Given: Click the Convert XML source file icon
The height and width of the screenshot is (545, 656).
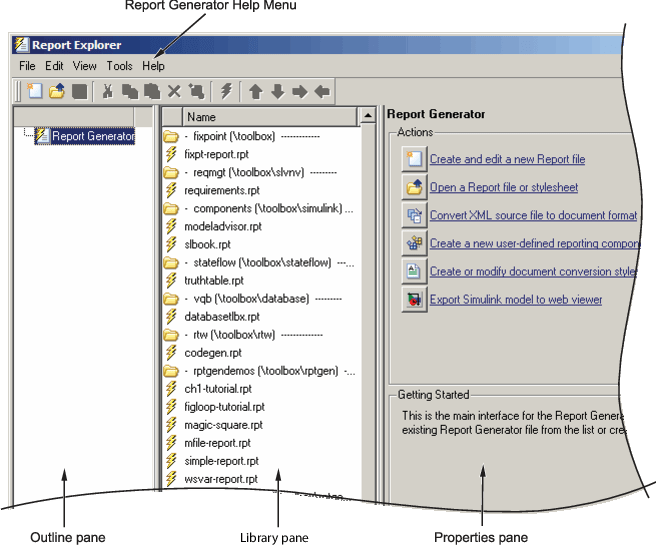Looking at the screenshot, I should [414, 215].
